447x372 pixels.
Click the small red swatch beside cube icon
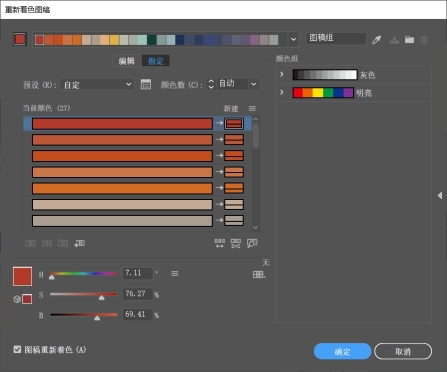tap(27, 299)
